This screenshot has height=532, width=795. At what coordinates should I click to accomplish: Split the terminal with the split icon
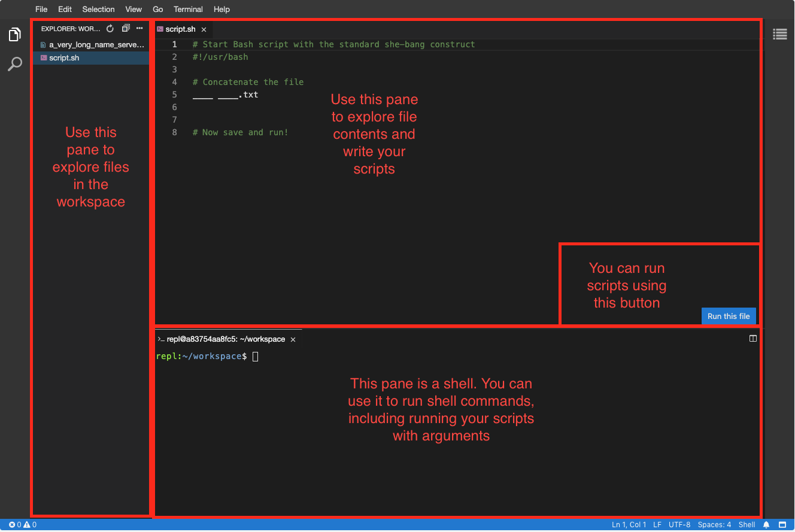coord(753,338)
